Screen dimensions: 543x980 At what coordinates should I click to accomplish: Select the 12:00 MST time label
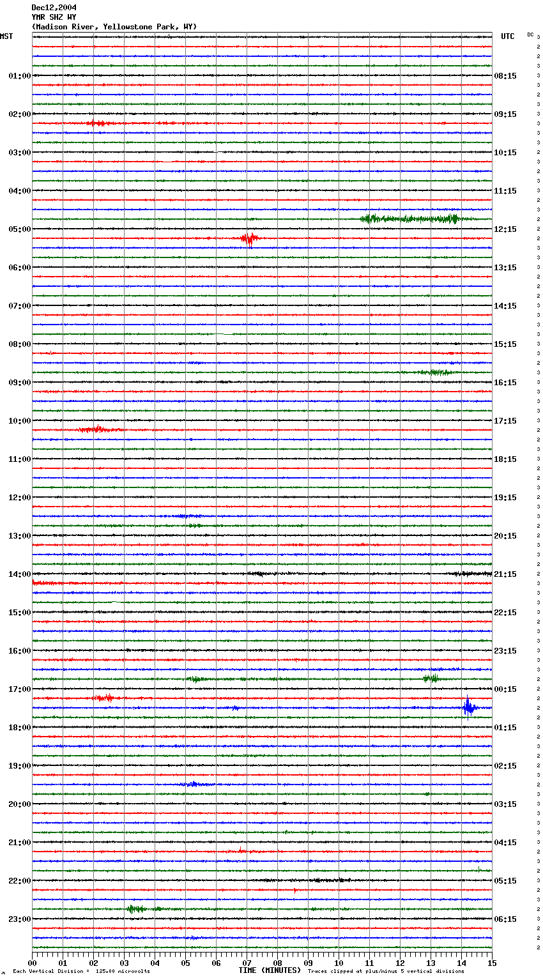(20, 498)
